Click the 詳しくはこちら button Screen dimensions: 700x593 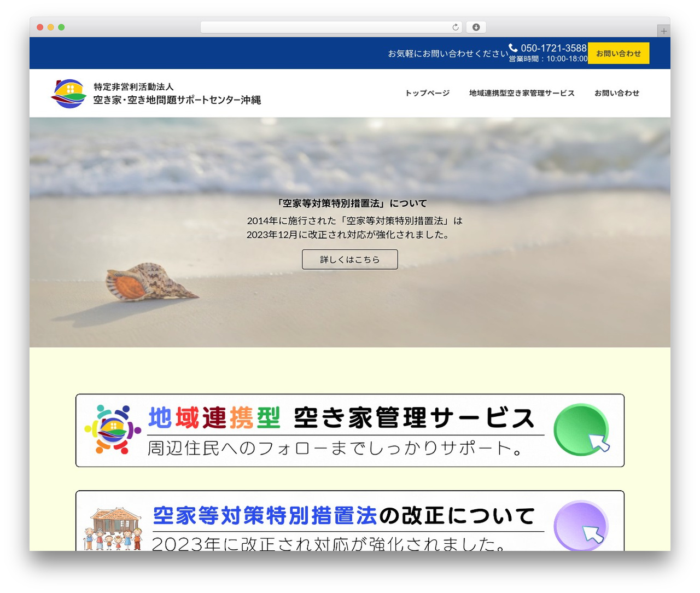tap(350, 259)
